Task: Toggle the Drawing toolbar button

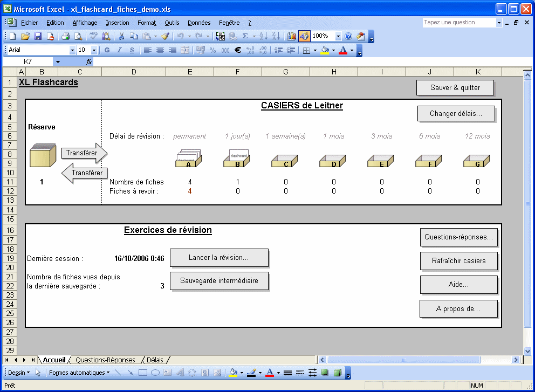Action: coord(304,36)
